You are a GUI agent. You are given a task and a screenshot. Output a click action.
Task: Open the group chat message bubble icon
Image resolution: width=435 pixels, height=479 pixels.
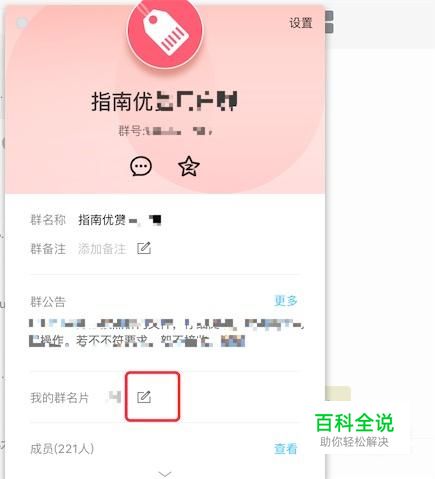(x=141, y=166)
